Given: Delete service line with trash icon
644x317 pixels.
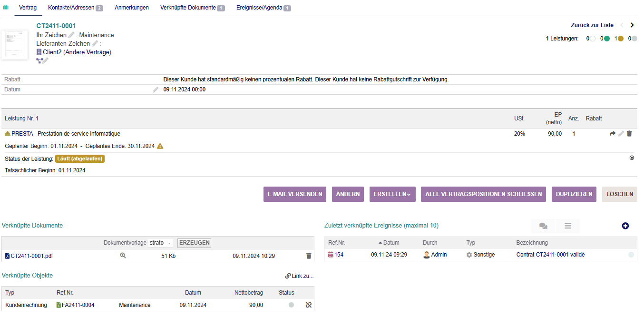Looking at the screenshot, I should point(629,134).
